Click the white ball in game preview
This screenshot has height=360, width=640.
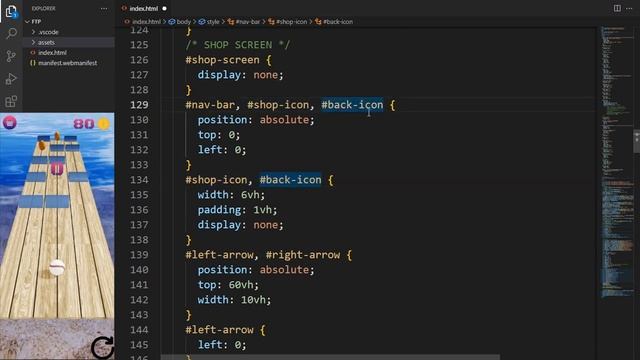57,268
